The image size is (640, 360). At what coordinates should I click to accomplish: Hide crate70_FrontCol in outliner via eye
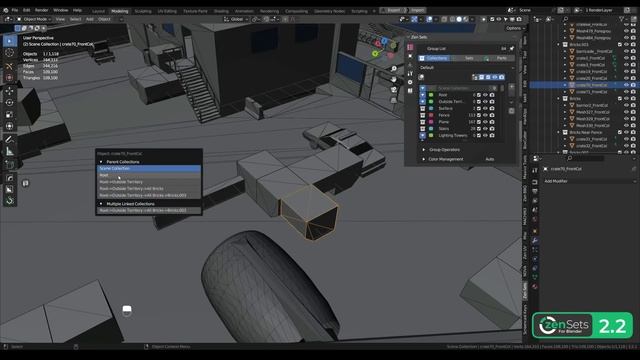[x=626, y=85]
